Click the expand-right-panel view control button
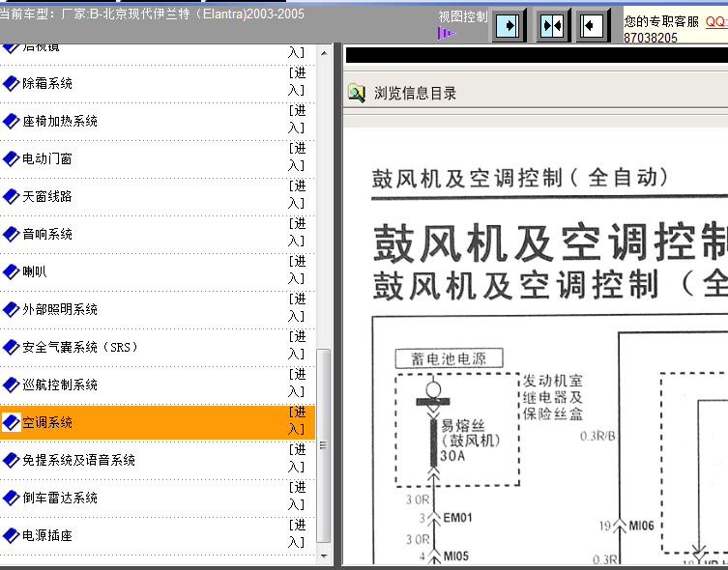The width and height of the screenshot is (728, 570). pos(593,24)
